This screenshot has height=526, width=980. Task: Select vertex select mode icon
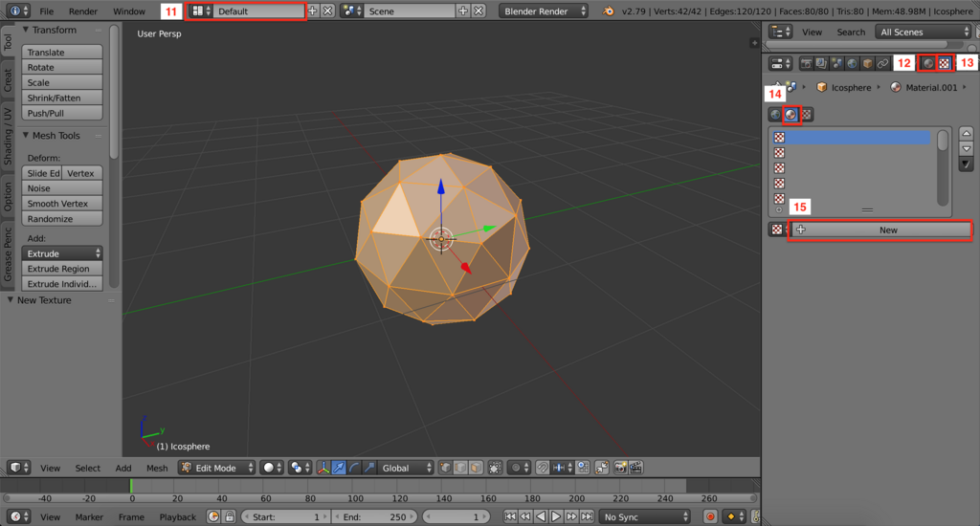[x=446, y=468]
